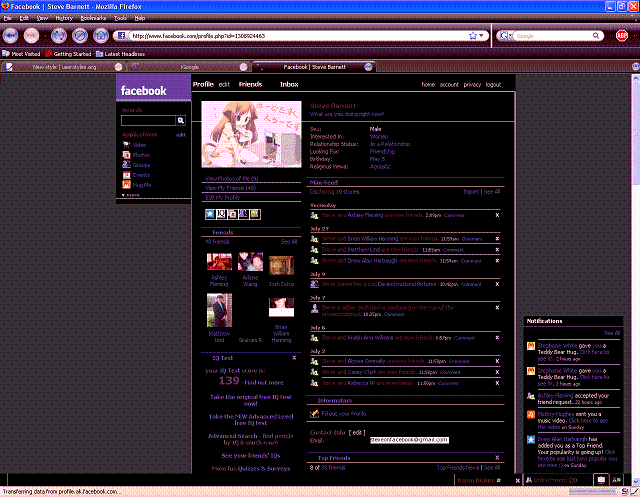Click the Getting Started bookmark

coord(68,54)
